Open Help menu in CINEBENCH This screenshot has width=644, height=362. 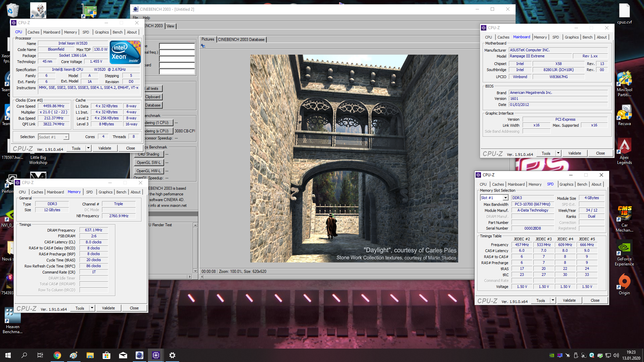(x=147, y=18)
